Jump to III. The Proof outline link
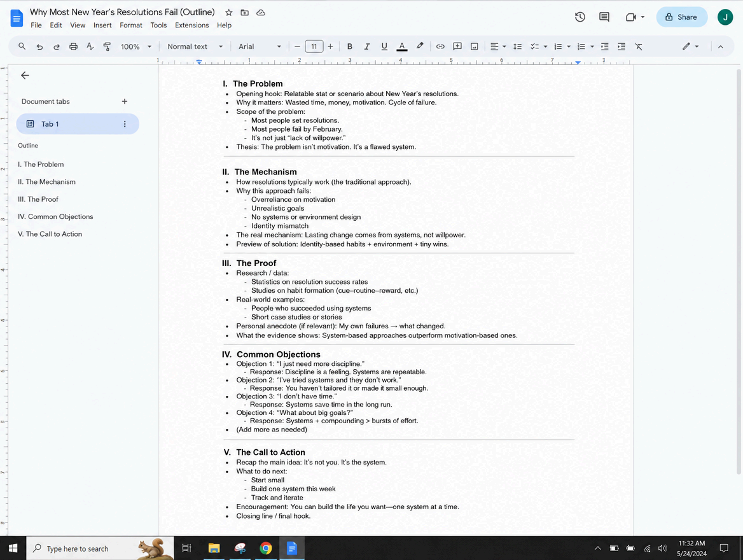Viewport: 743px width, 560px height. coord(38,199)
